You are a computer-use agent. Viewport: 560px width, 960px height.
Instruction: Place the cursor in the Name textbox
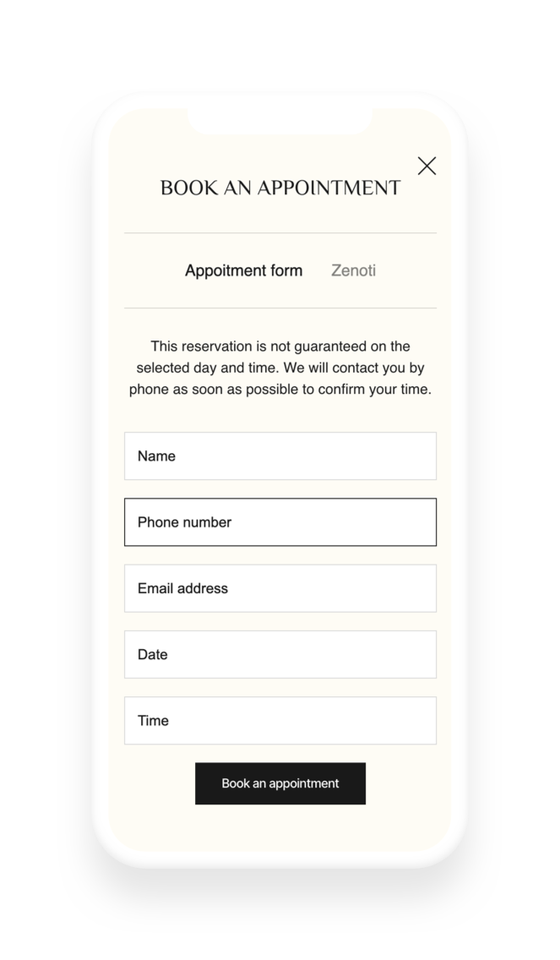tap(280, 456)
